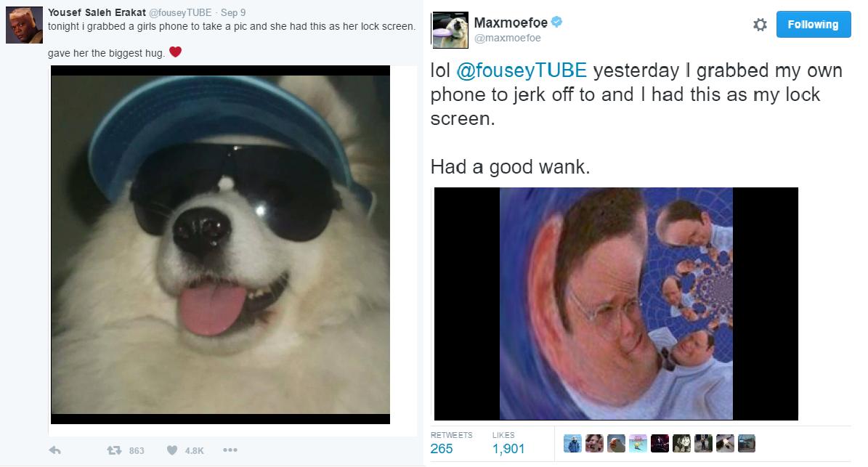
Task: Like Yousef's tweet with the heart icon
Action: [172, 450]
